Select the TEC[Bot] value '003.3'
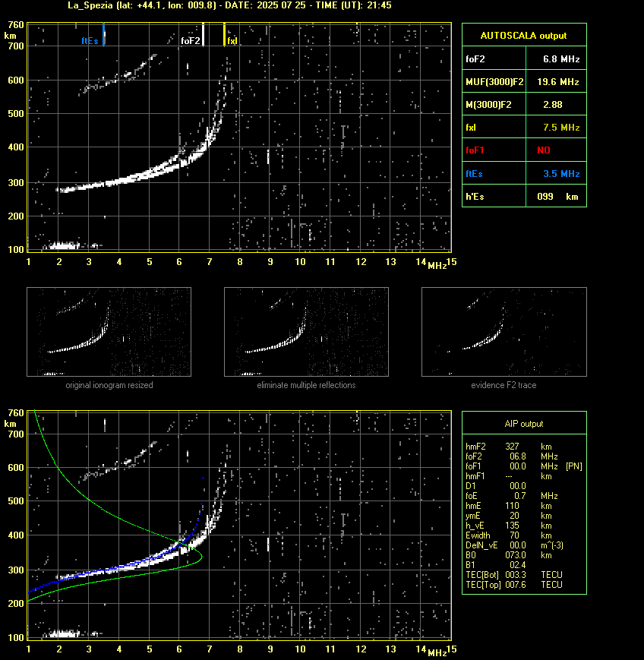This screenshot has width=644, height=660. click(516, 574)
